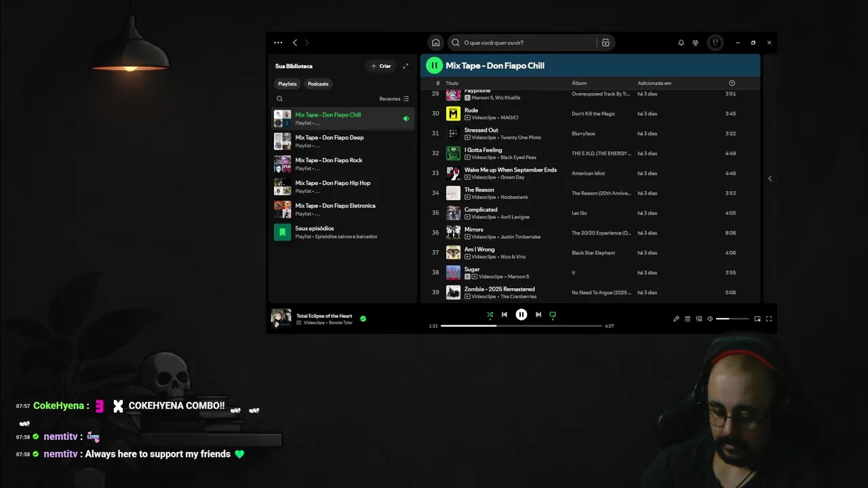Open the play queue icon
This screenshot has width=868, height=488.
(688, 319)
